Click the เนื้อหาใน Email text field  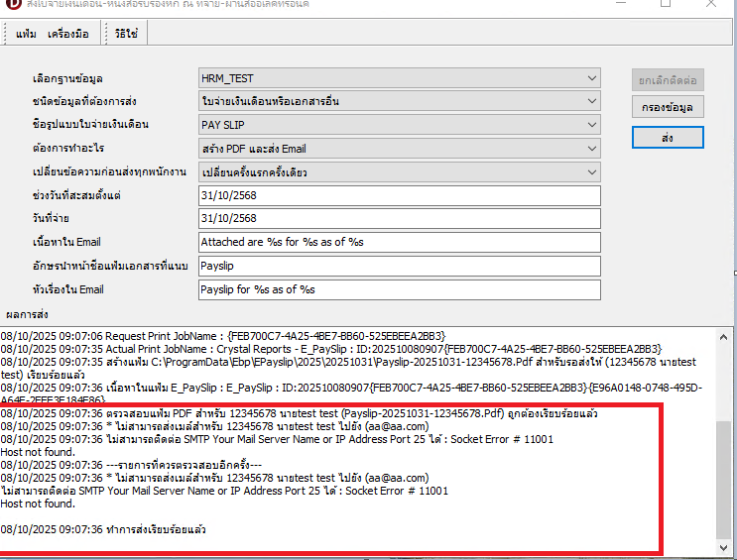point(399,243)
